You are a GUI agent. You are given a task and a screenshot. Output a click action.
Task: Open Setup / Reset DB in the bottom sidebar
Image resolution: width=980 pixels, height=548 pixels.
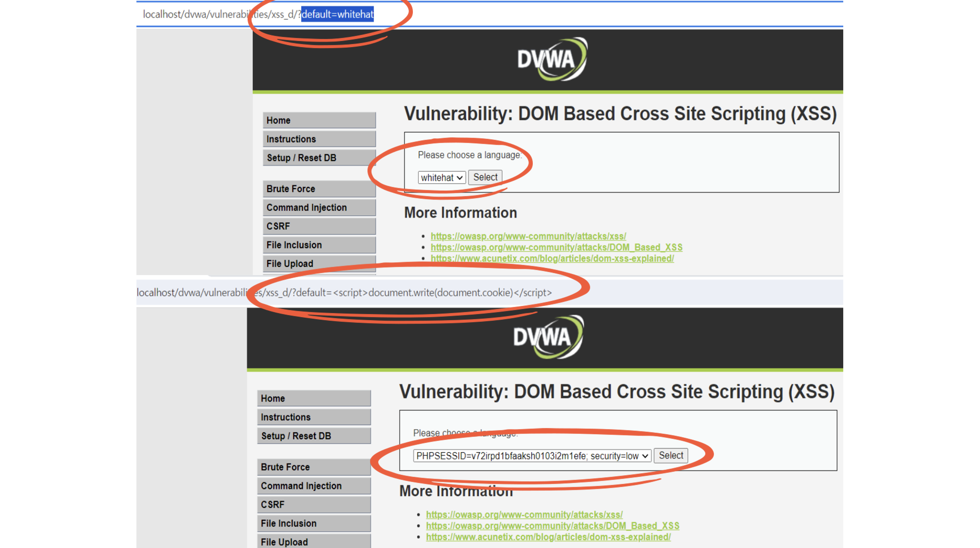tap(314, 436)
